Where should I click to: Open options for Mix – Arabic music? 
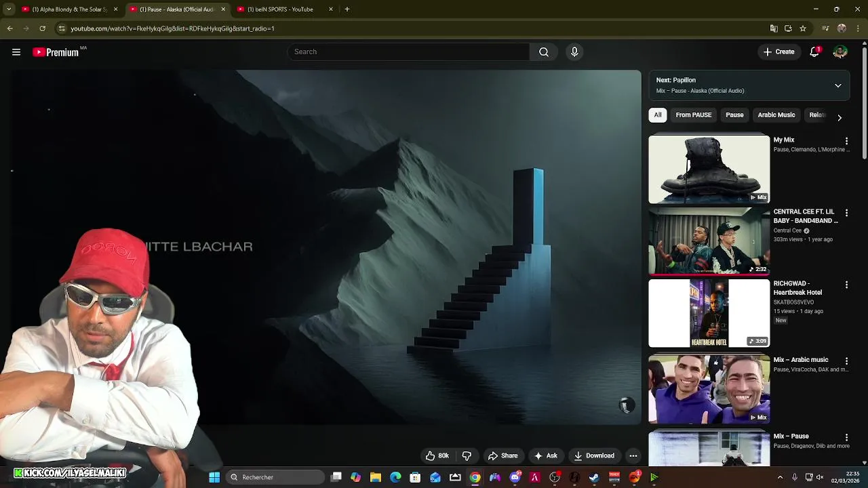[846, 361]
